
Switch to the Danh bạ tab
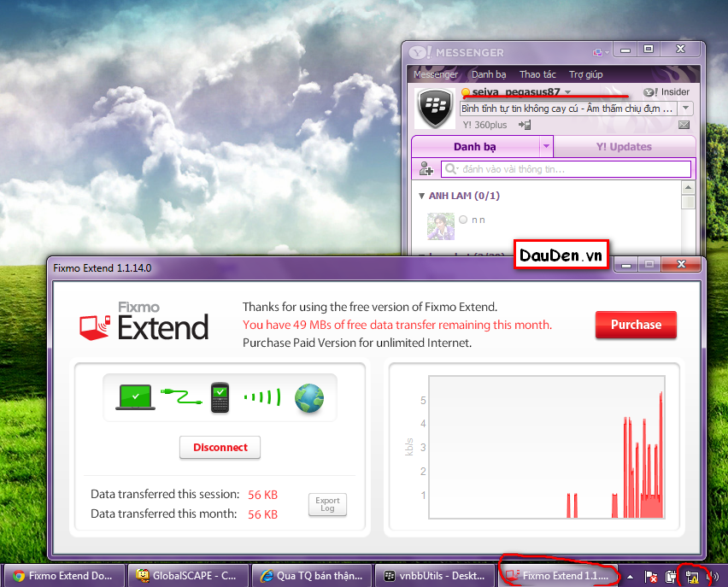click(x=474, y=147)
